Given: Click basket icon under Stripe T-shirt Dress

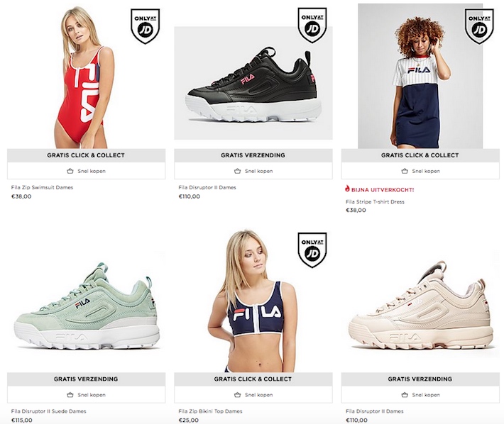Looking at the screenshot, I should point(405,171).
